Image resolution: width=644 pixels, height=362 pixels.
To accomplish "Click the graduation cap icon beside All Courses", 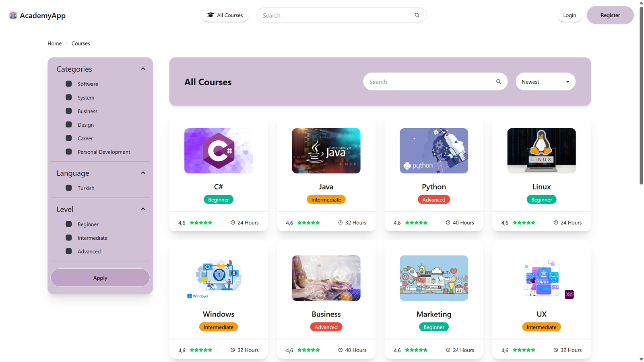I will click(x=211, y=15).
